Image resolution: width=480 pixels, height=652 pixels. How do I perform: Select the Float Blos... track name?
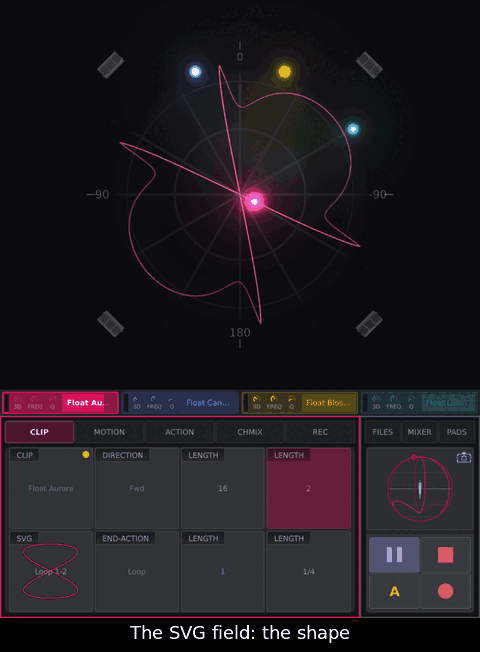click(x=329, y=403)
